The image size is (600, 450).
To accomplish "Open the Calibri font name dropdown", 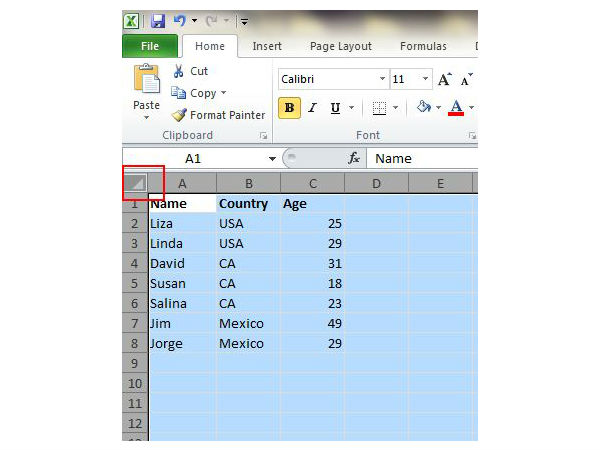I will [x=382, y=79].
